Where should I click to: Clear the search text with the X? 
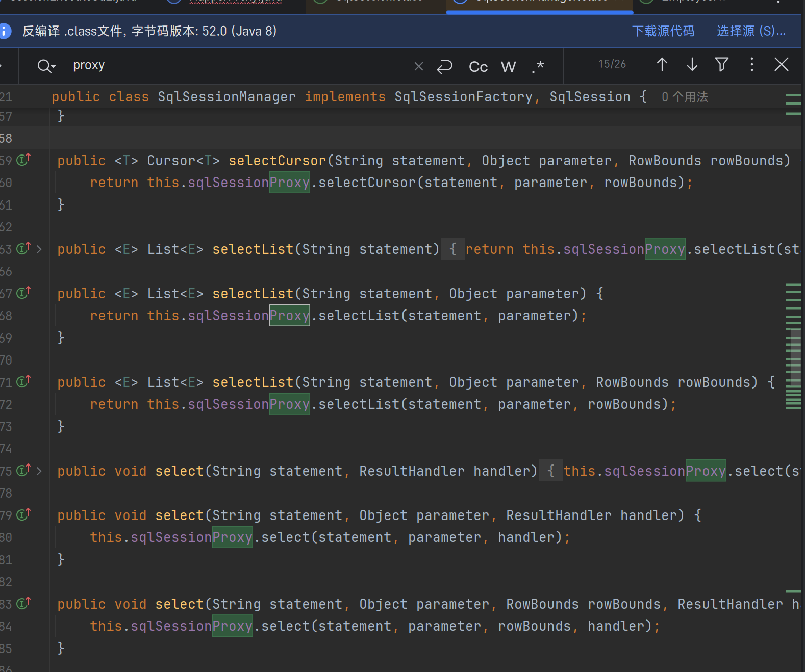pos(419,66)
